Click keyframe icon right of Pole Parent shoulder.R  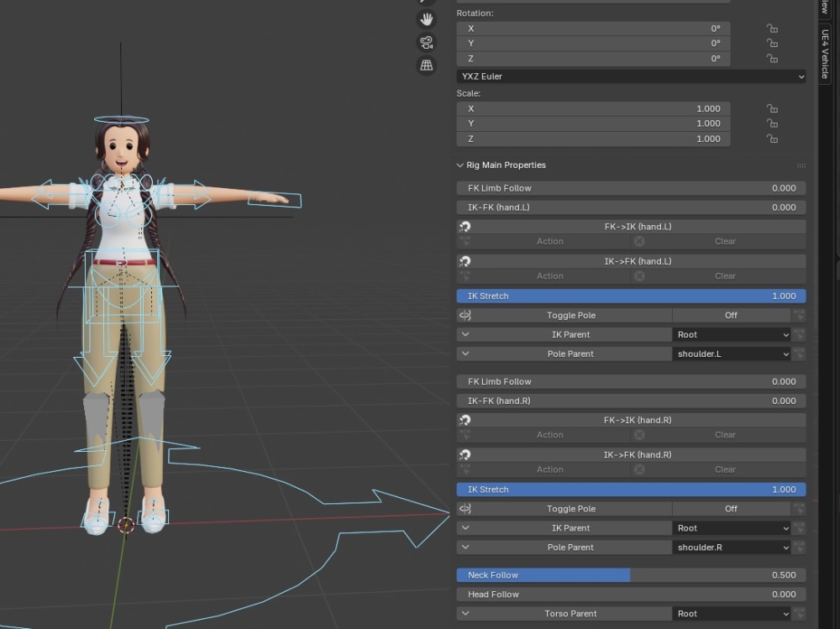[800, 547]
